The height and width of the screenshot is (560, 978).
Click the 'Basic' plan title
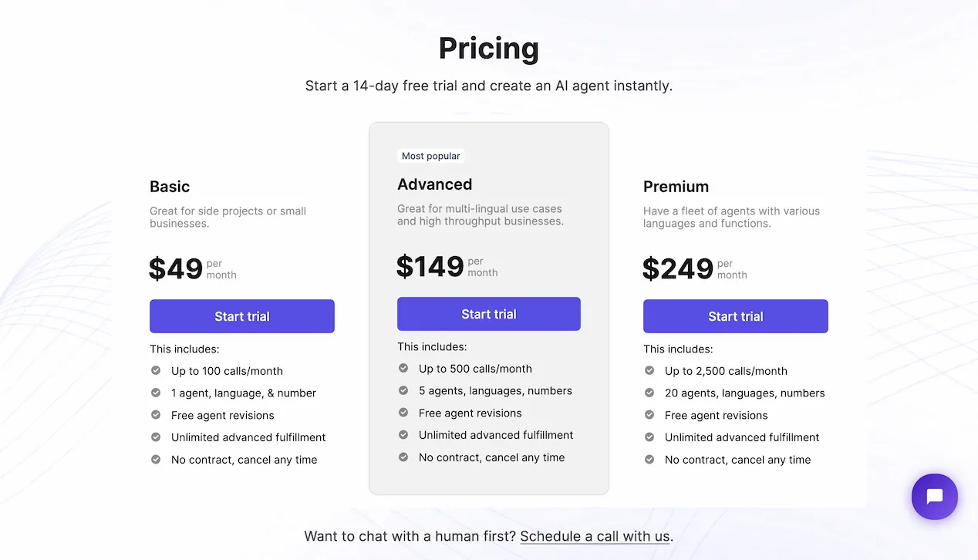tap(170, 187)
